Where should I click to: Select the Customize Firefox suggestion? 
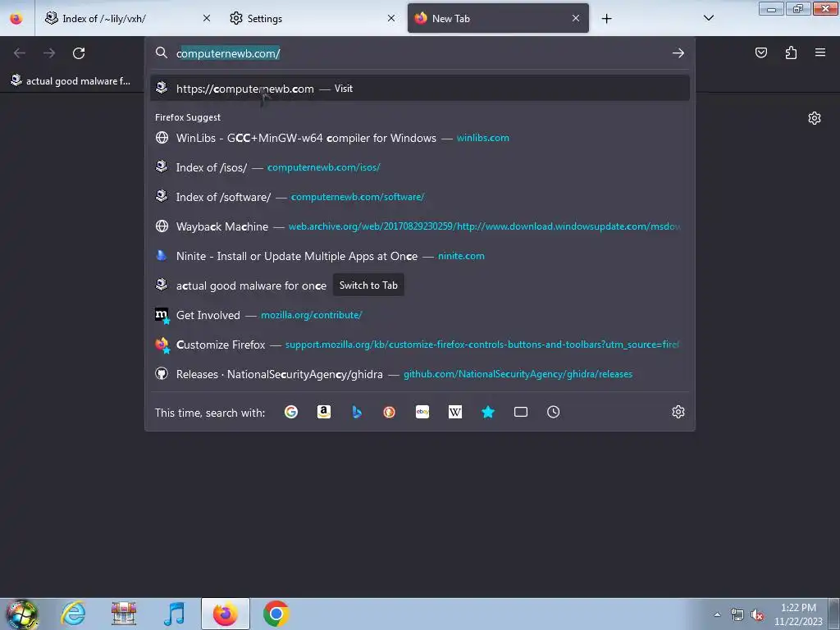pyautogui.click(x=420, y=345)
